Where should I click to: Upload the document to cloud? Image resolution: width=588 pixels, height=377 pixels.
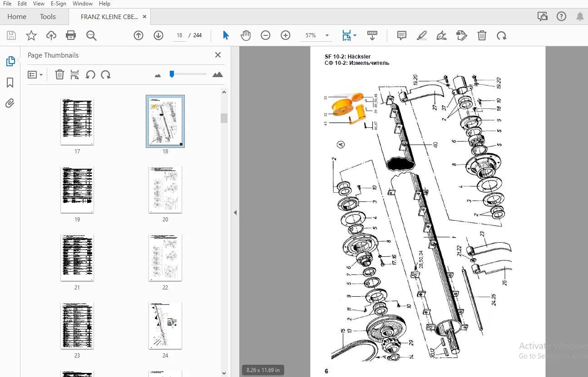51,35
